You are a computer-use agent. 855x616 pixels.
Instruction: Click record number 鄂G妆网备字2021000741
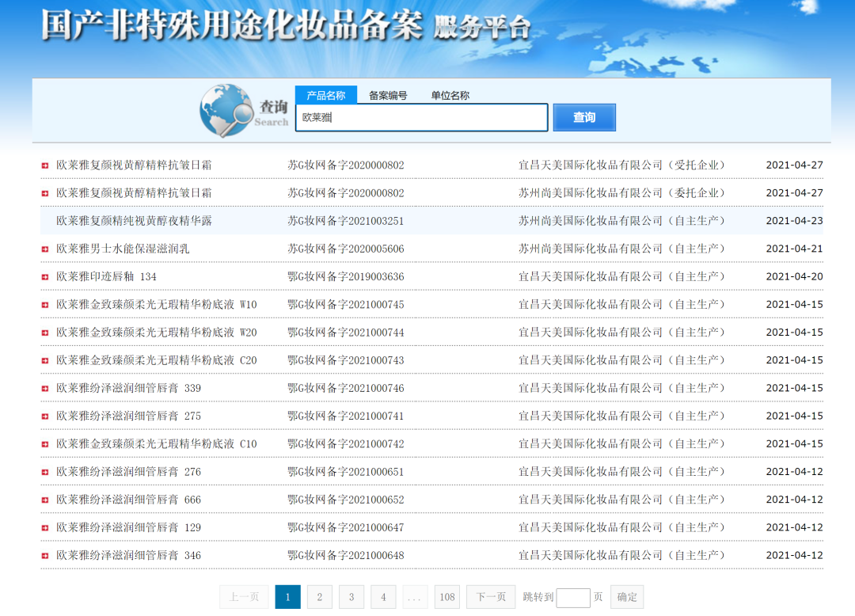(346, 416)
